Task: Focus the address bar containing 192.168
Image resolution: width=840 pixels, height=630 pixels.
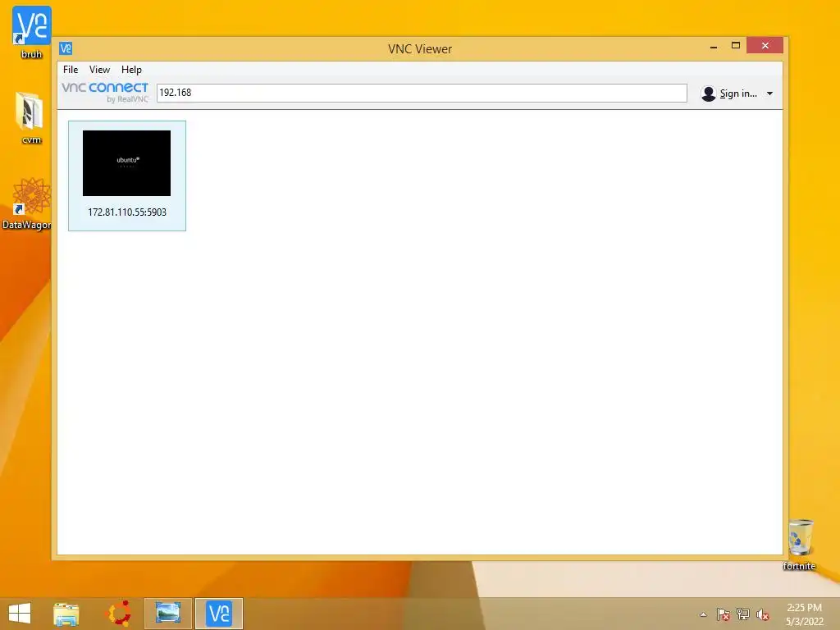Action: click(x=422, y=93)
